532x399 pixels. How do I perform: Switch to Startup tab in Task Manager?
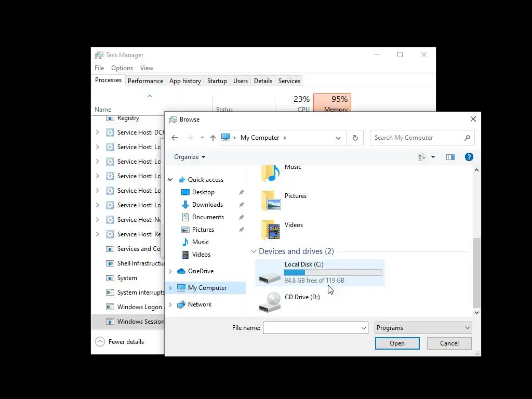tap(217, 81)
